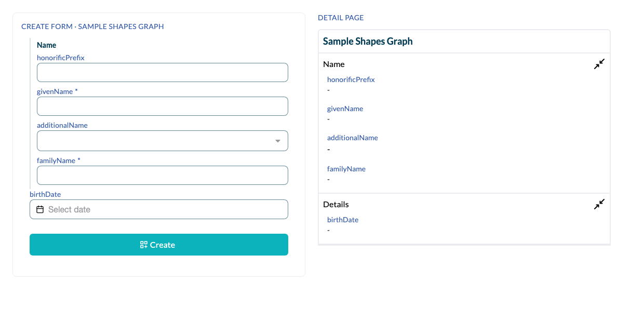Click the Name section header in detail page

pyautogui.click(x=334, y=64)
